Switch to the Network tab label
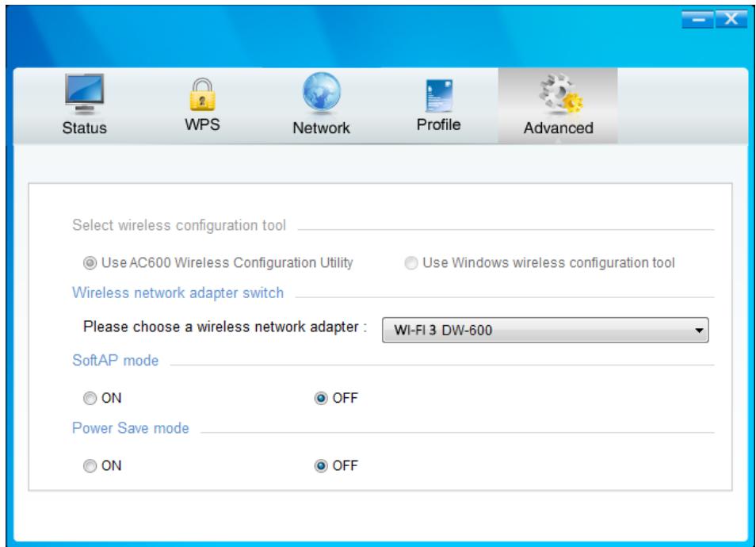The image size is (756, 547). coord(321,128)
